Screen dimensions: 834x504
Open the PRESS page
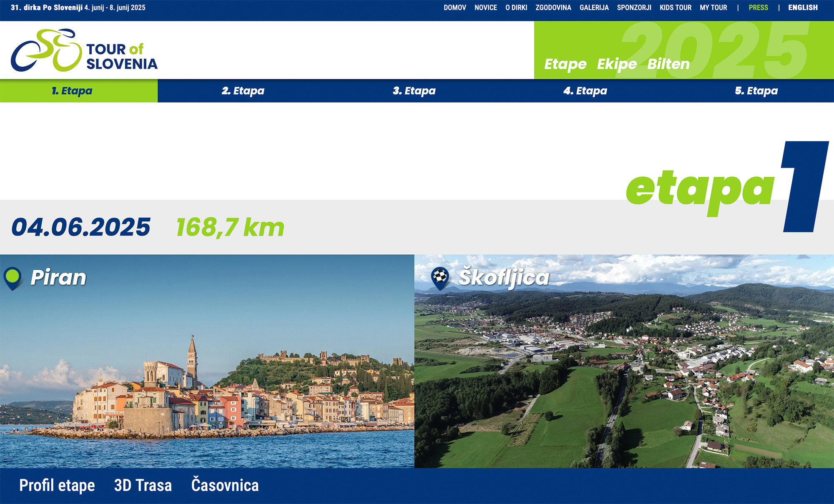pos(758,8)
